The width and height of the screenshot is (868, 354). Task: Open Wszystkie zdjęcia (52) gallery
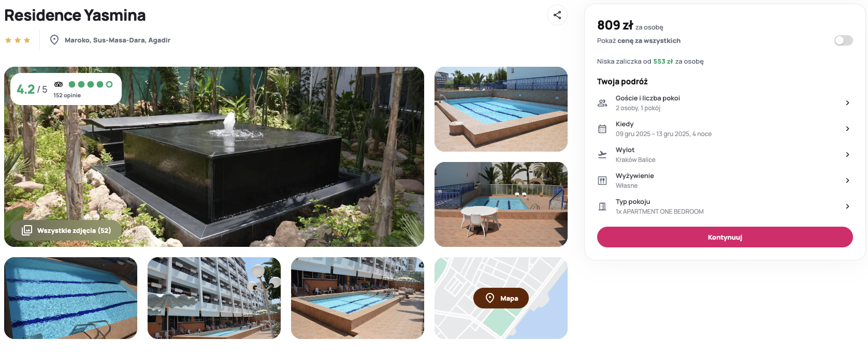point(66,230)
